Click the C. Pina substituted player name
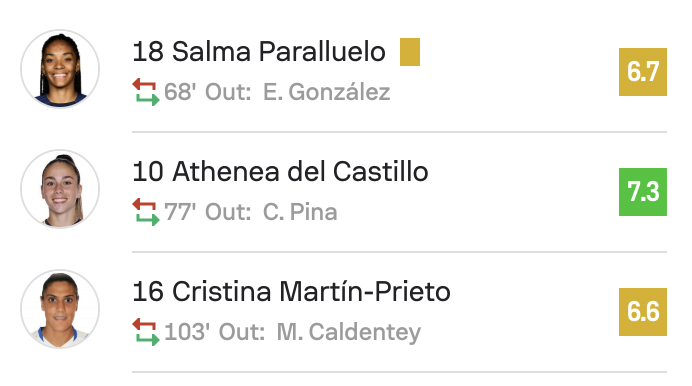This screenshot has height=386, width=692. (x=300, y=212)
